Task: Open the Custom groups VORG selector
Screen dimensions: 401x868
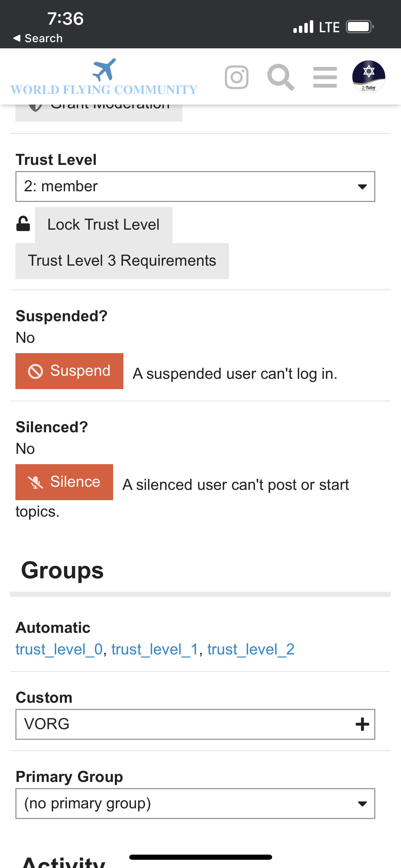Action: coord(195,724)
